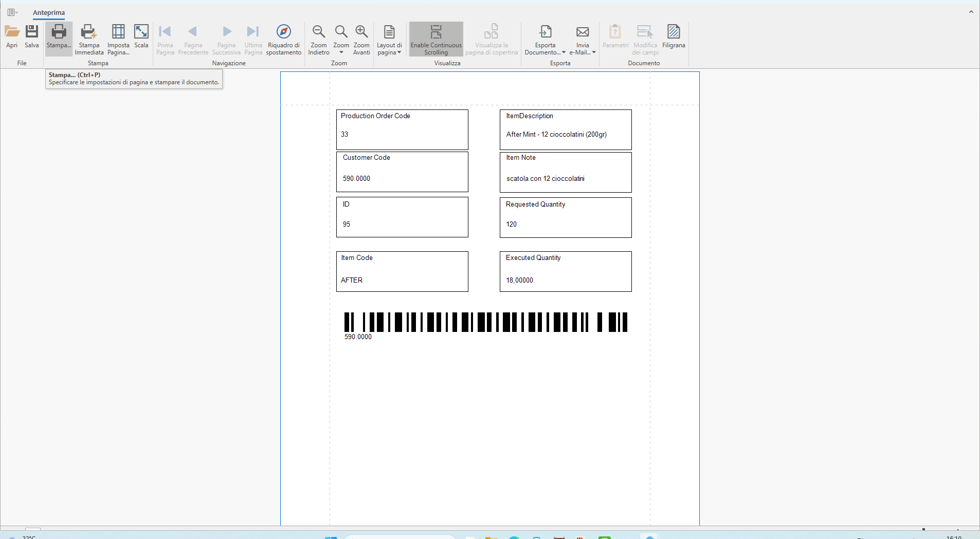
Task: Click the barcode image in the preview
Action: tap(486, 322)
